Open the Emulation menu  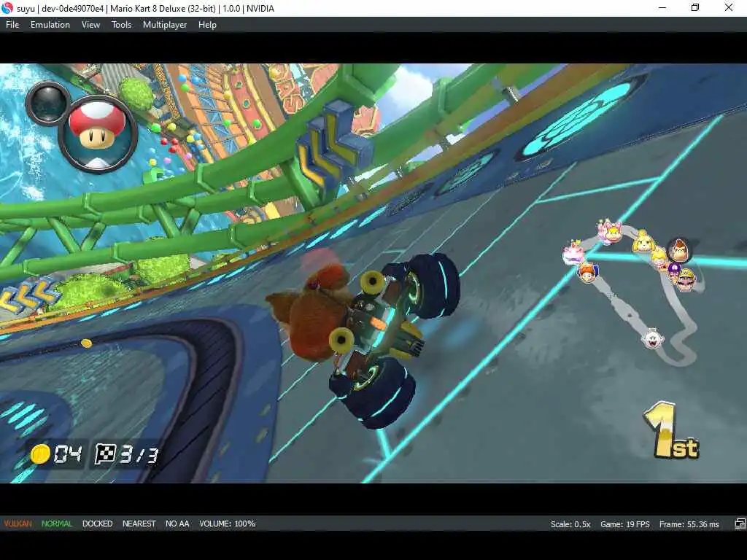50,25
